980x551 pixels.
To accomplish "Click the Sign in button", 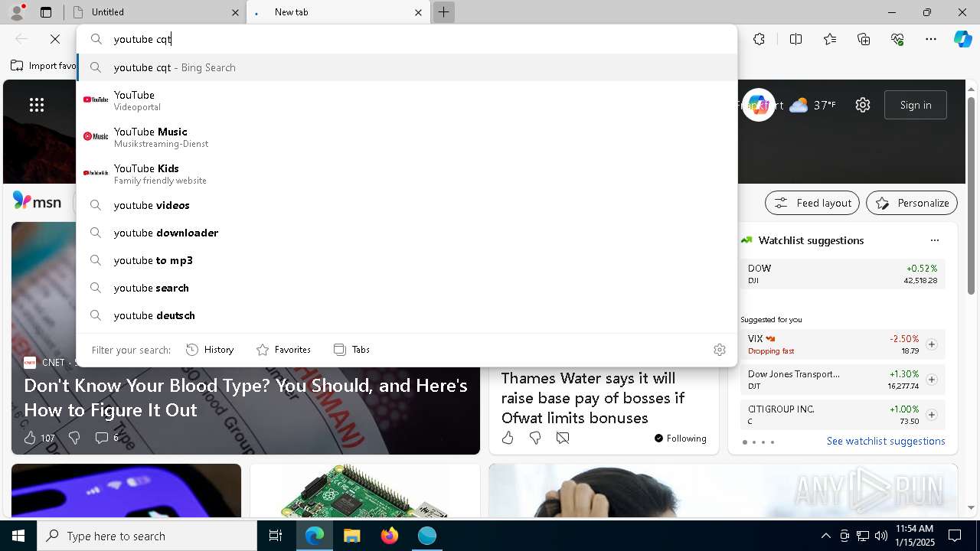I will [x=916, y=105].
